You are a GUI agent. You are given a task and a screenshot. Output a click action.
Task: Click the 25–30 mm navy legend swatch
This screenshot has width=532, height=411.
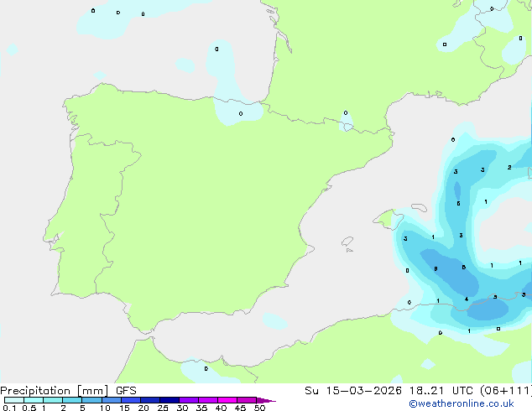coord(170,400)
